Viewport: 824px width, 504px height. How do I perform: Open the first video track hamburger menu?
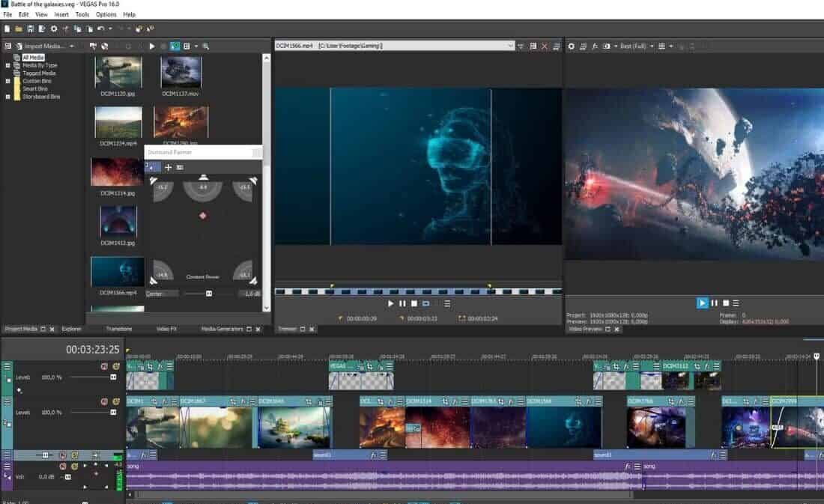7,366
